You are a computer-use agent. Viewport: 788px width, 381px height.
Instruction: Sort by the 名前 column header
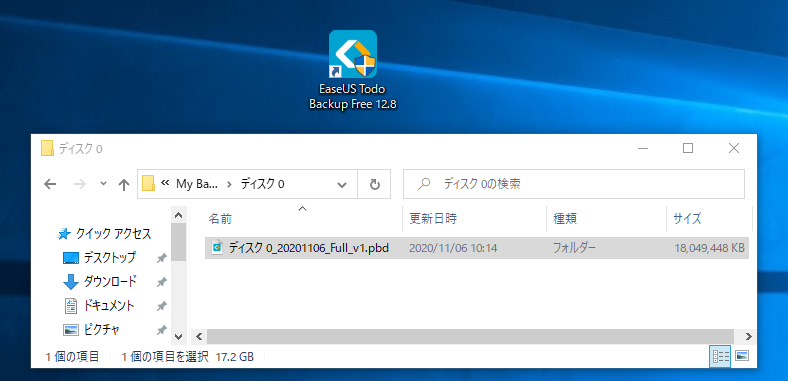click(x=304, y=219)
